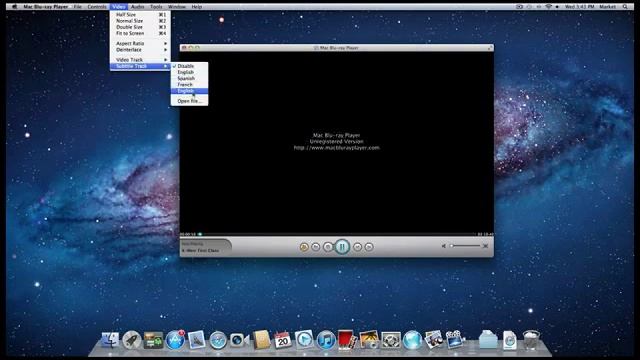Adjust the volume slider in the player
The width and height of the screenshot is (640, 360).
pos(465,246)
